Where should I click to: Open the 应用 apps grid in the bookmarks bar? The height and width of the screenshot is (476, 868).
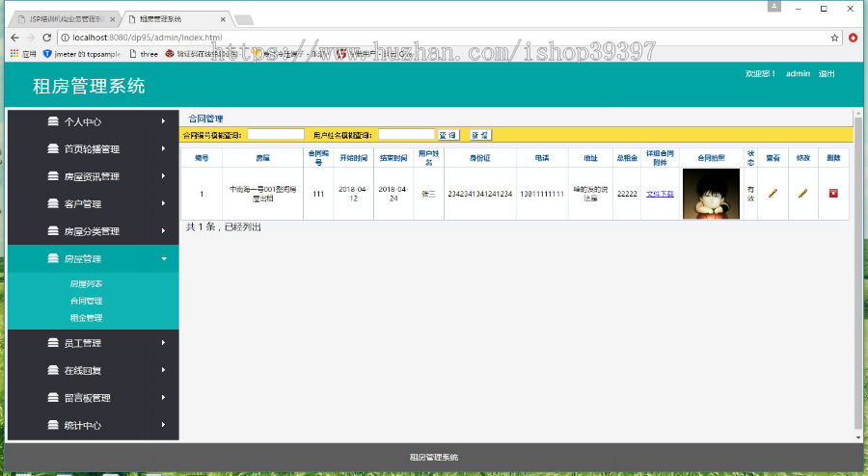click(23, 54)
